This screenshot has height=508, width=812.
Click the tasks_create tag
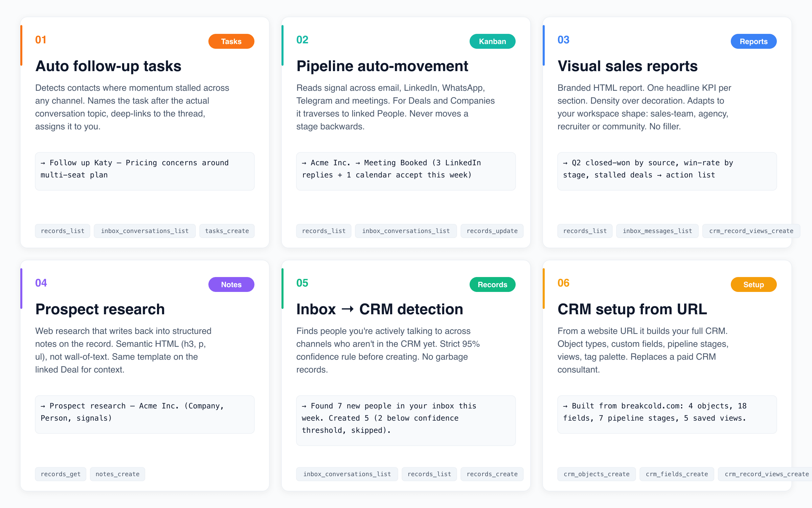(x=227, y=231)
